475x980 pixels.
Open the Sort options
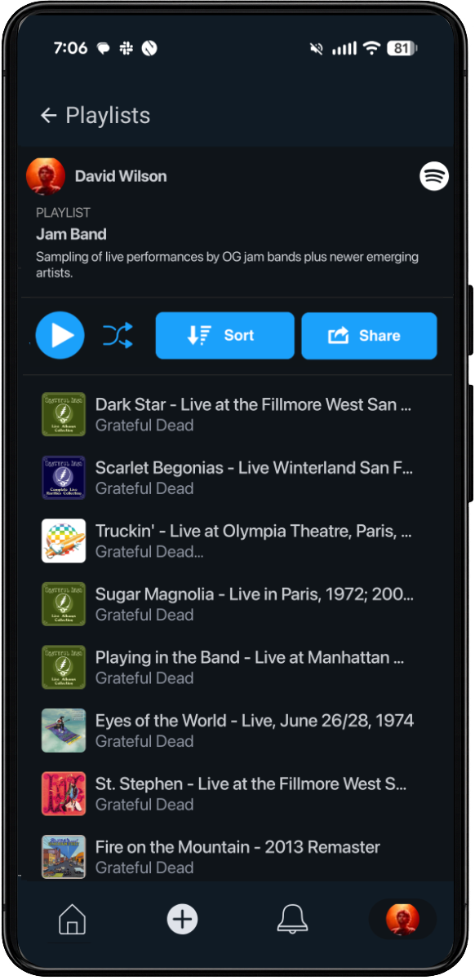point(225,335)
